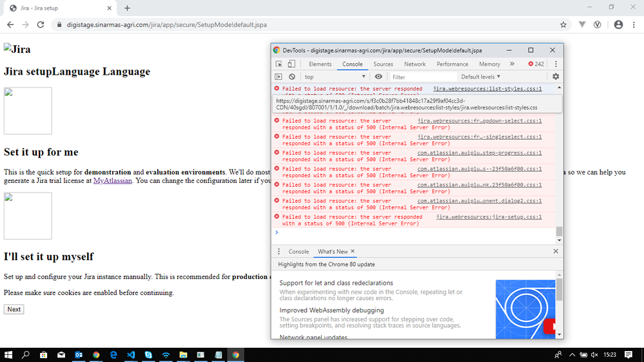Open the fr…opdown-select.css:1 source link
This screenshot has height=362, width=644.
pos(480,120)
